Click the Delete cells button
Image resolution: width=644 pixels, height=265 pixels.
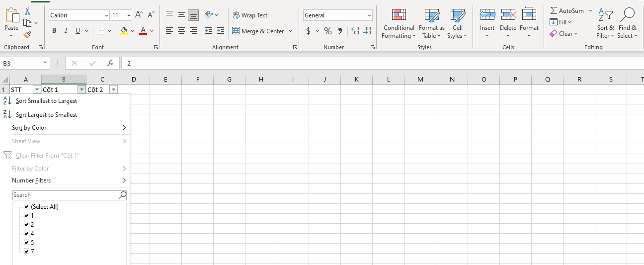508,23
